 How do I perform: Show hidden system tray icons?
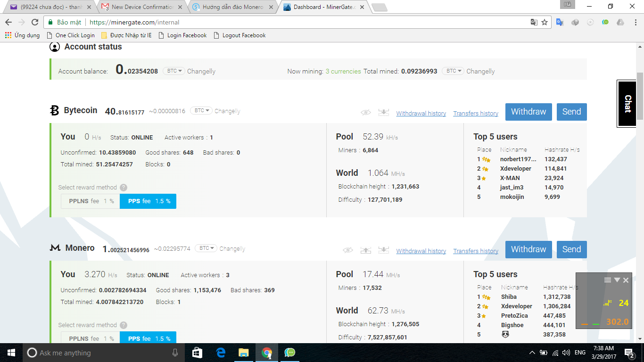tap(532, 353)
